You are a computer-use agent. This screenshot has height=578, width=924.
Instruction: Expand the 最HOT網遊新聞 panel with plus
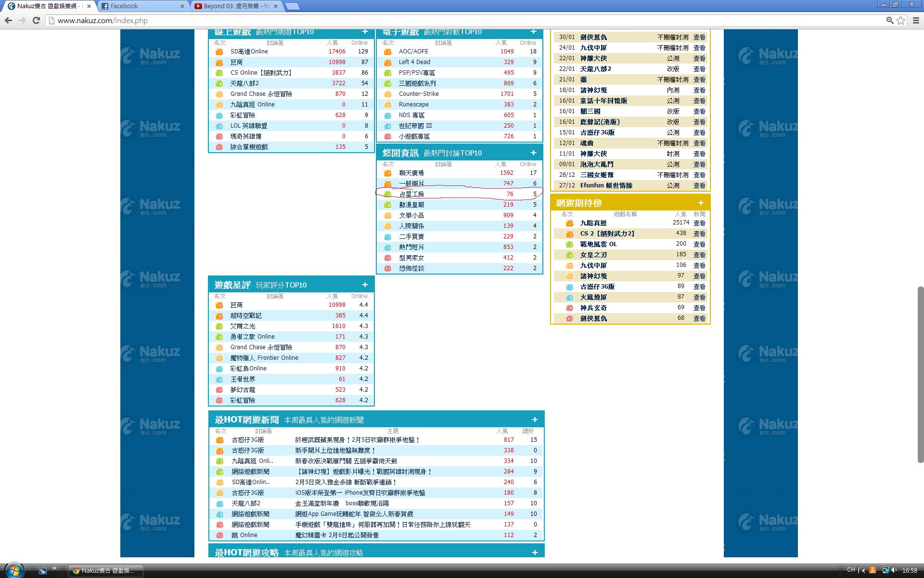pos(535,420)
